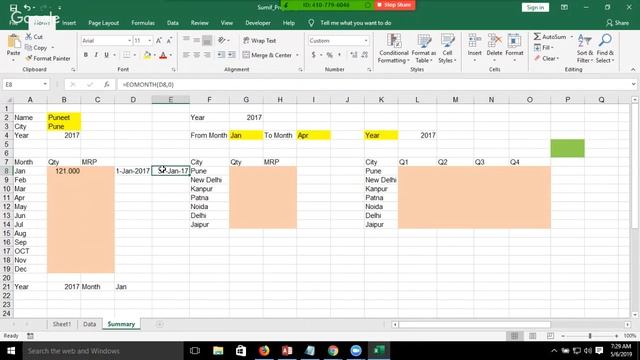
Task: Click the Orientation text angle icon
Action: [222, 40]
